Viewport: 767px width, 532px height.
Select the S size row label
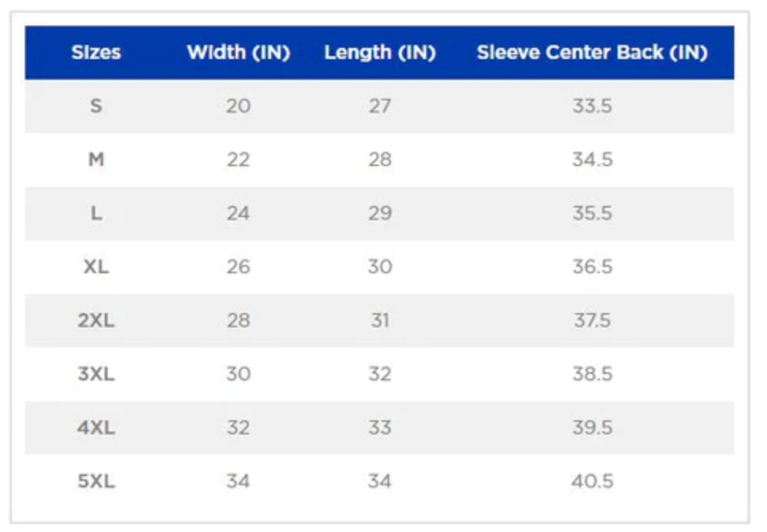(x=96, y=106)
